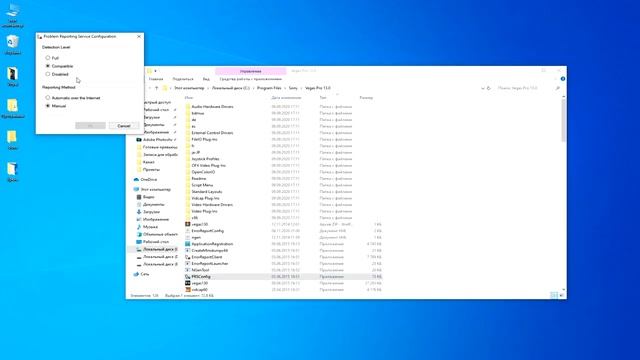Sort files by Имя column header
This screenshot has width=640, height=360.
pyautogui.click(x=189, y=98)
